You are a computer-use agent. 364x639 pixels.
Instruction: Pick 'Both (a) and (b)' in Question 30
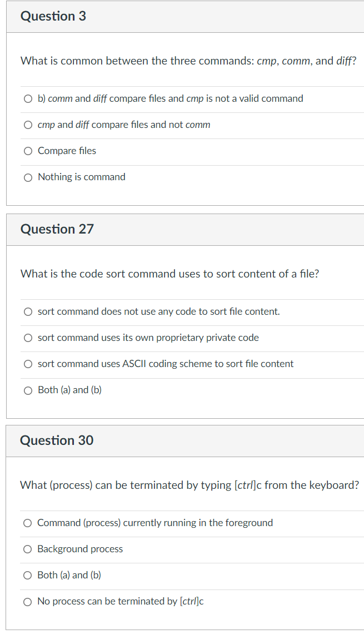pyautogui.click(x=27, y=576)
